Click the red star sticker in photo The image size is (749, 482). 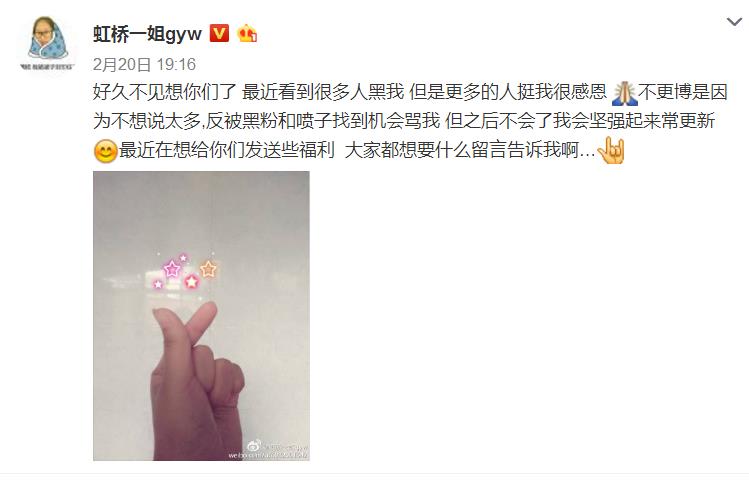[192, 281]
